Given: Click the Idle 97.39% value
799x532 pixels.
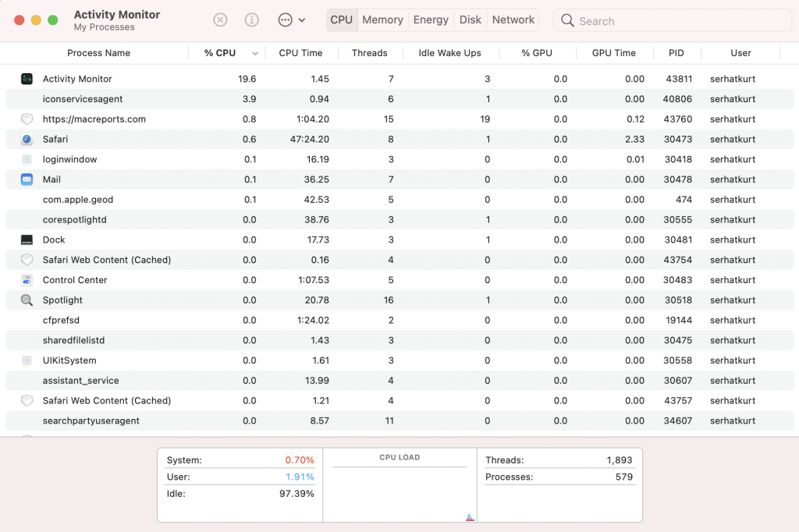Looking at the screenshot, I should coord(297,494).
